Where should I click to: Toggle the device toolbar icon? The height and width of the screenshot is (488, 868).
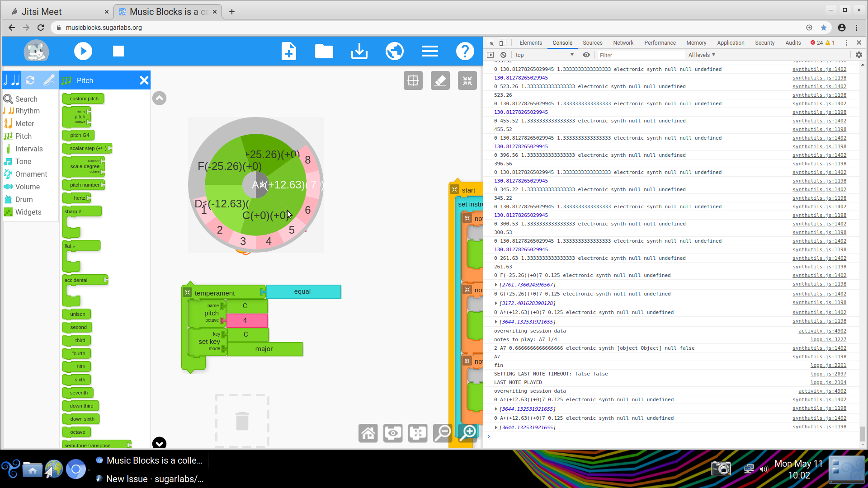pos(503,43)
